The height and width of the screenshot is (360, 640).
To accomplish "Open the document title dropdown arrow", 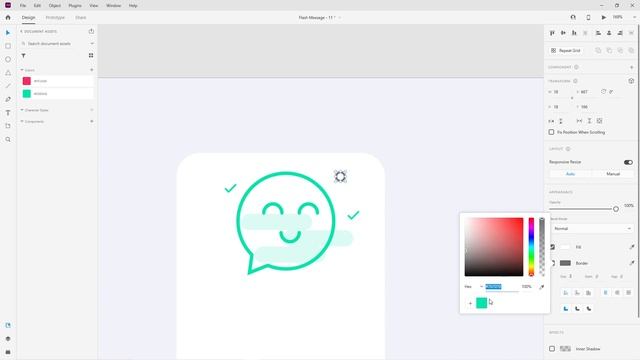I will pos(340,18).
